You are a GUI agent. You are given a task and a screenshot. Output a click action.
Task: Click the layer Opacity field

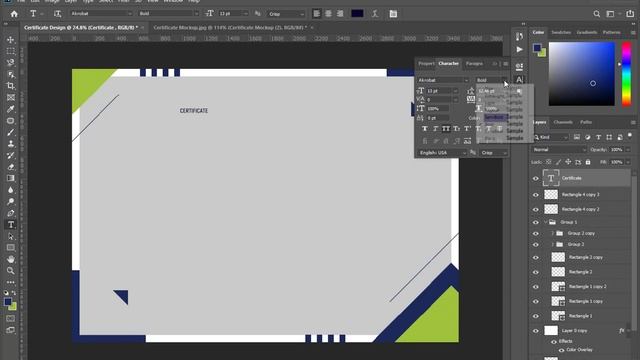pos(616,150)
